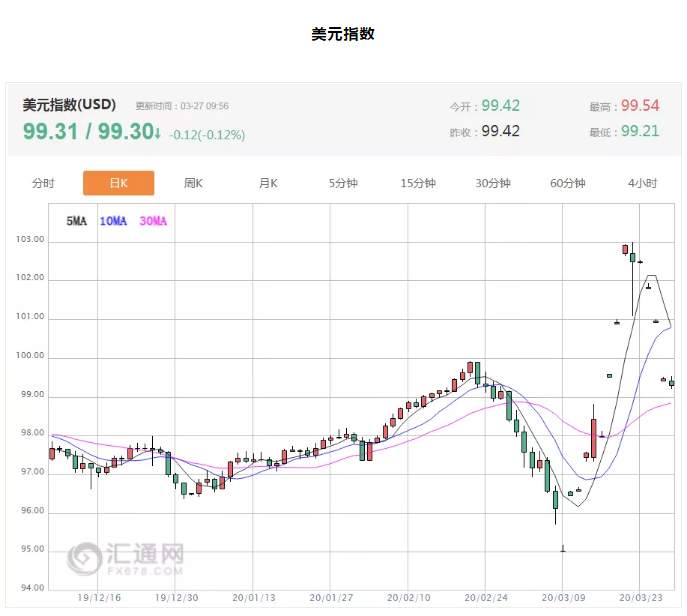Switch to the 60分钟 interval tab
Viewport: 687px width, 616px height.
point(568,183)
